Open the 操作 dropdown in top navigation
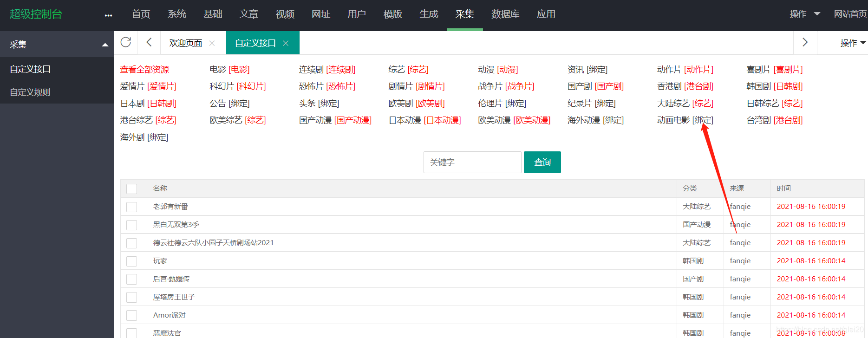The height and width of the screenshot is (338, 868). [x=804, y=14]
